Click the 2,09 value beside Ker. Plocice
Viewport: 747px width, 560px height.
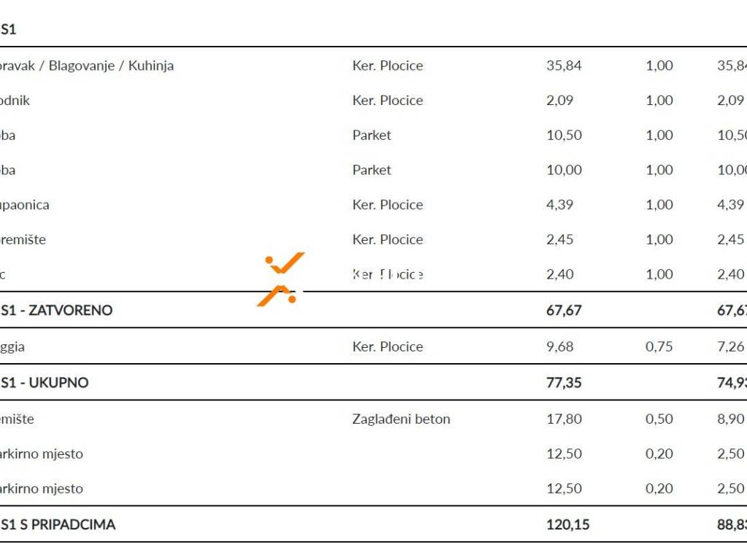coord(560,101)
